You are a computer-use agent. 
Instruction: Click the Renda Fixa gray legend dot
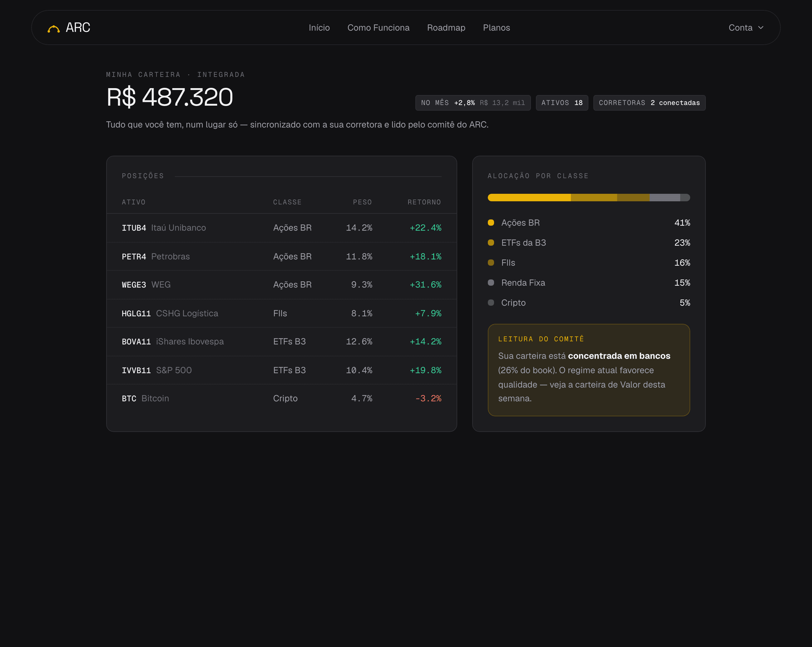pos(491,282)
